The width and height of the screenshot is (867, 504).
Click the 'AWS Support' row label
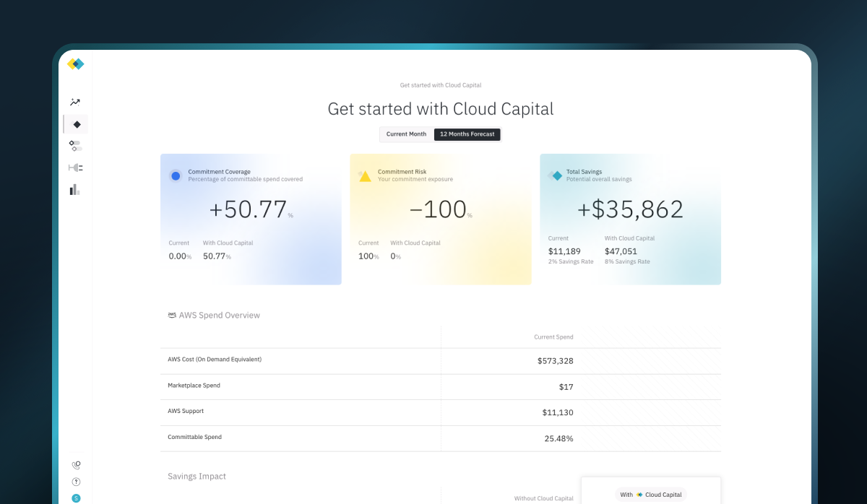[186, 411]
